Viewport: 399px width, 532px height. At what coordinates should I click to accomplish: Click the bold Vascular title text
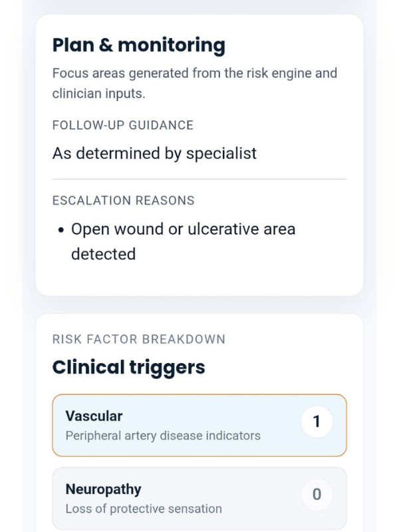click(94, 416)
